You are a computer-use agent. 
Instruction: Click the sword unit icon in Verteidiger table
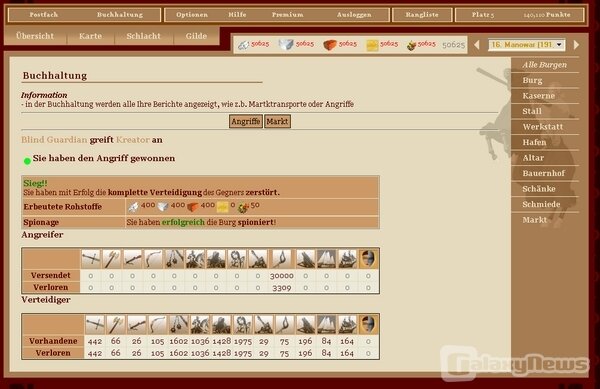pos(95,325)
